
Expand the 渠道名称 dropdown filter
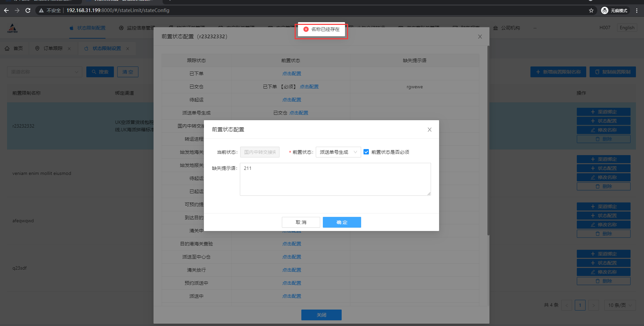pos(44,72)
